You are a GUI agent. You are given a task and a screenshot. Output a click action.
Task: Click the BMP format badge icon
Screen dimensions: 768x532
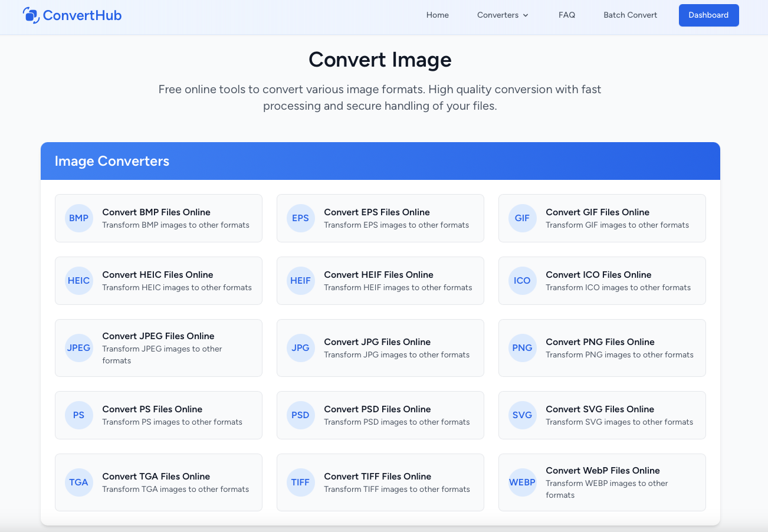pos(79,218)
